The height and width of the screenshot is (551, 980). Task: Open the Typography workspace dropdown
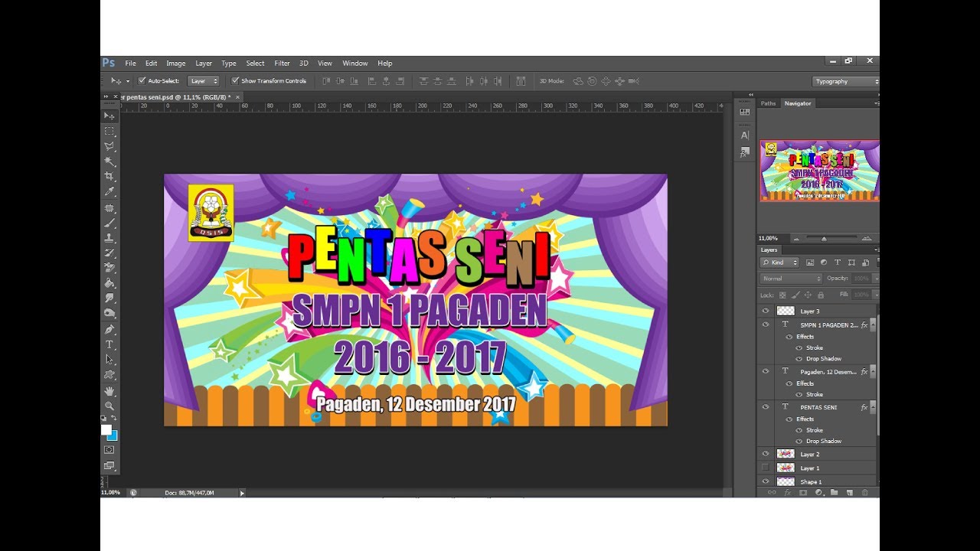pos(846,81)
